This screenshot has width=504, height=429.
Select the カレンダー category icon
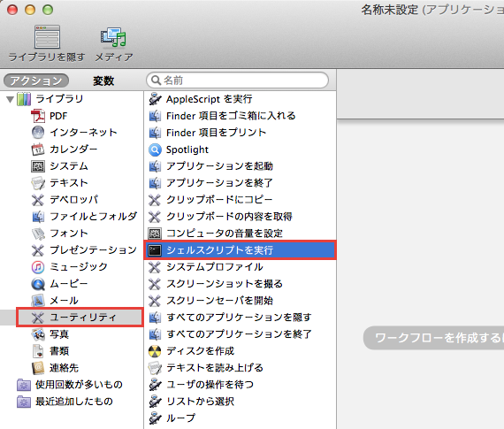(x=38, y=149)
